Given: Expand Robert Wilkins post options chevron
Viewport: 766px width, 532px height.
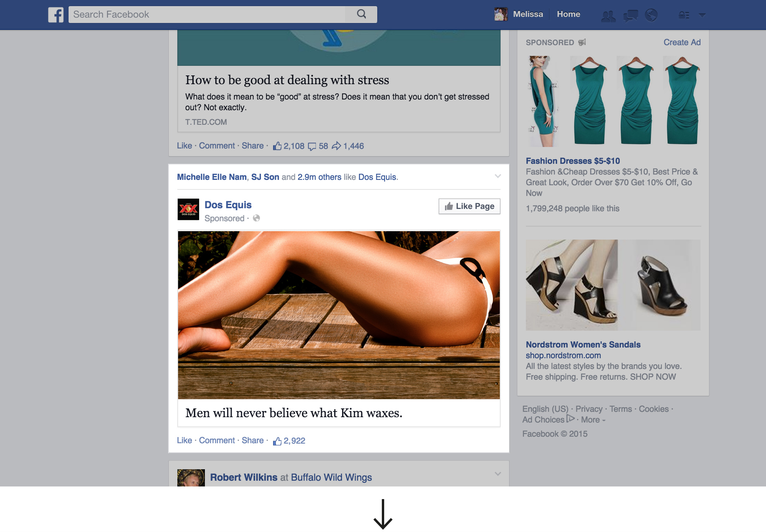Looking at the screenshot, I should point(498,474).
